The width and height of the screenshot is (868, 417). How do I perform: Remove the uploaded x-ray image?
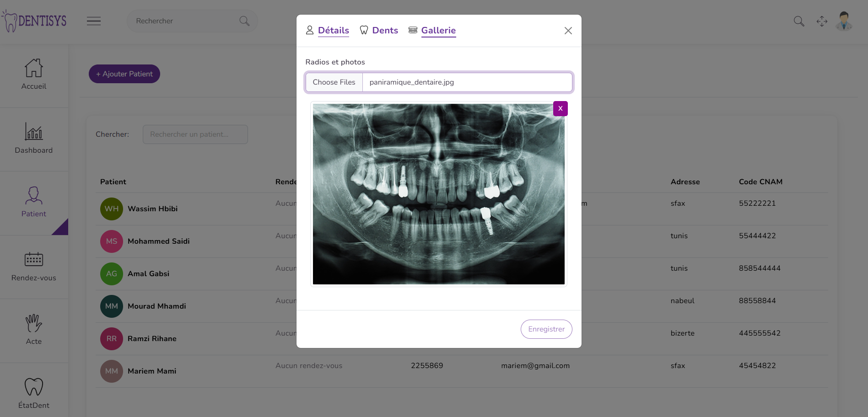click(x=560, y=108)
